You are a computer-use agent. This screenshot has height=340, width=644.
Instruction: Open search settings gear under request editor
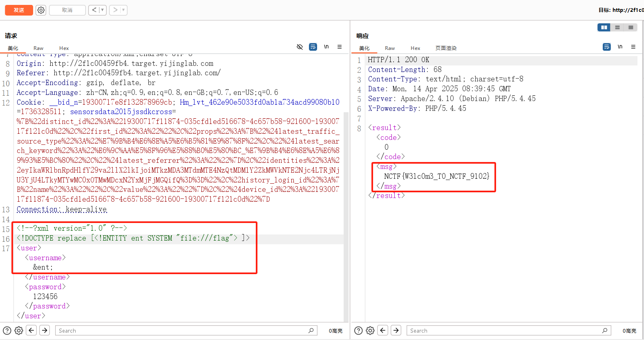(19, 331)
